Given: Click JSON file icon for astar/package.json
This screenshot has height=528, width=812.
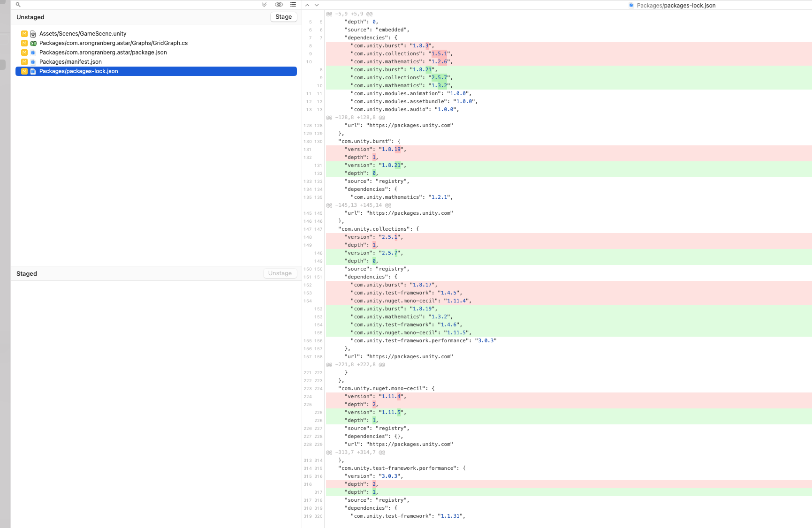Looking at the screenshot, I should [33, 53].
